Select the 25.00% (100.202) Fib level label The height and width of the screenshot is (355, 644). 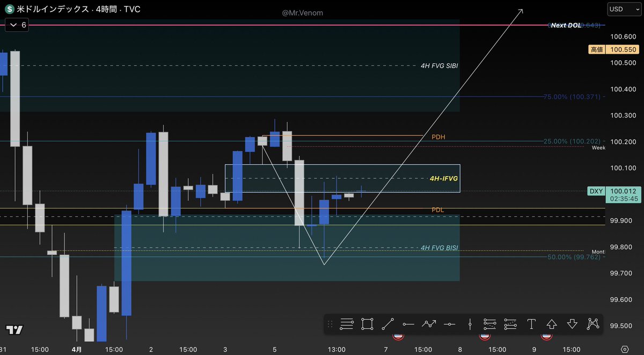point(573,141)
